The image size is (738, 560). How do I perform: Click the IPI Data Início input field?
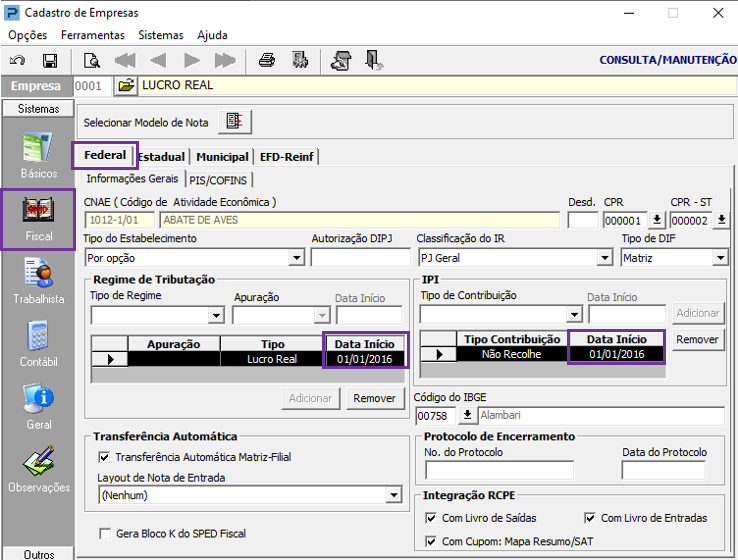[x=627, y=314]
